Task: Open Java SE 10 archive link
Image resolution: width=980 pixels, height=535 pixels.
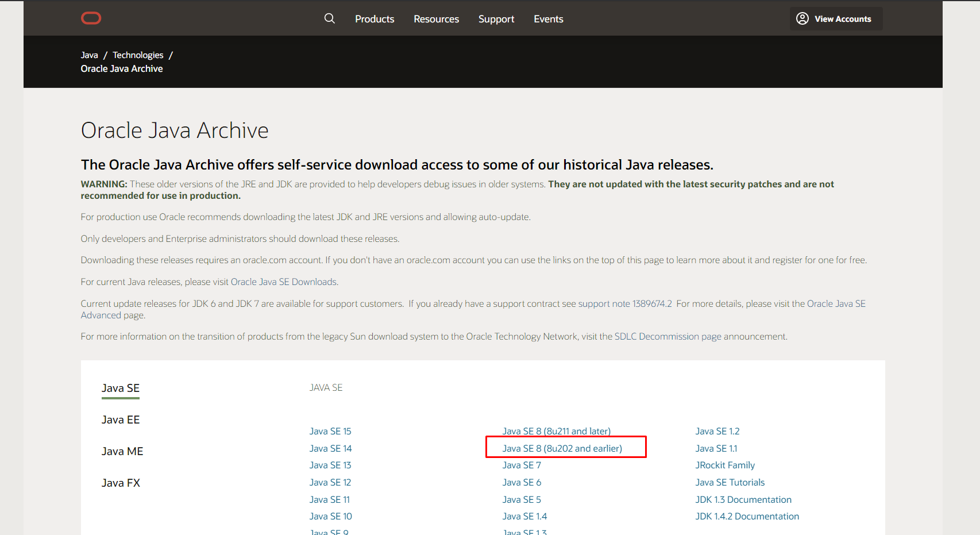Action: [331, 516]
